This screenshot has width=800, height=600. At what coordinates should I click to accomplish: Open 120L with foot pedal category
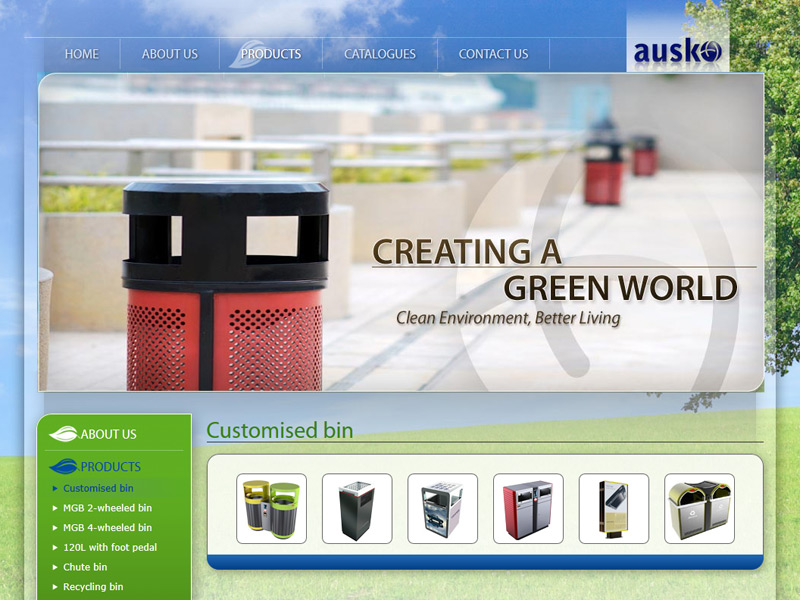click(110, 547)
